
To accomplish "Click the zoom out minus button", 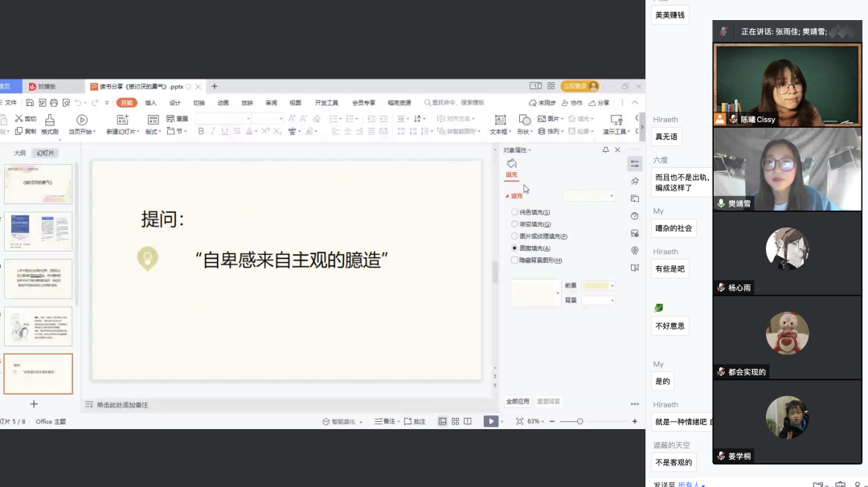I will coord(552,422).
